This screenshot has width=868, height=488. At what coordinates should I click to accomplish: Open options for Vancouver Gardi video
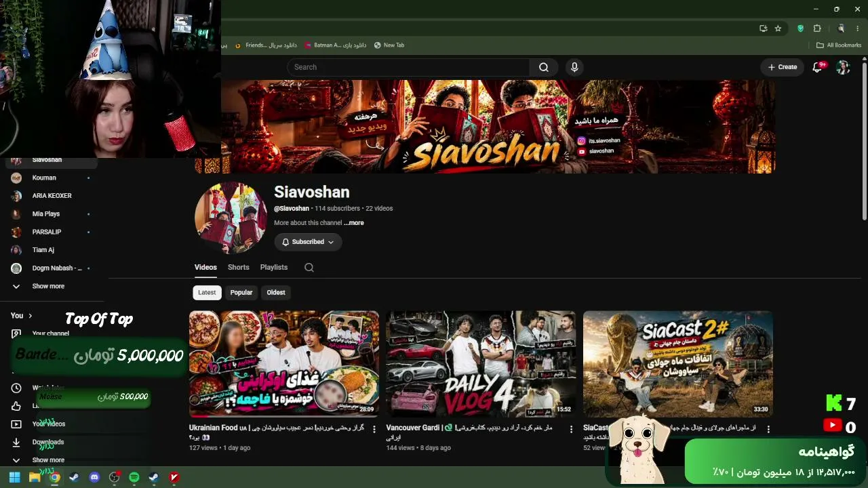[x=571, y=429]
